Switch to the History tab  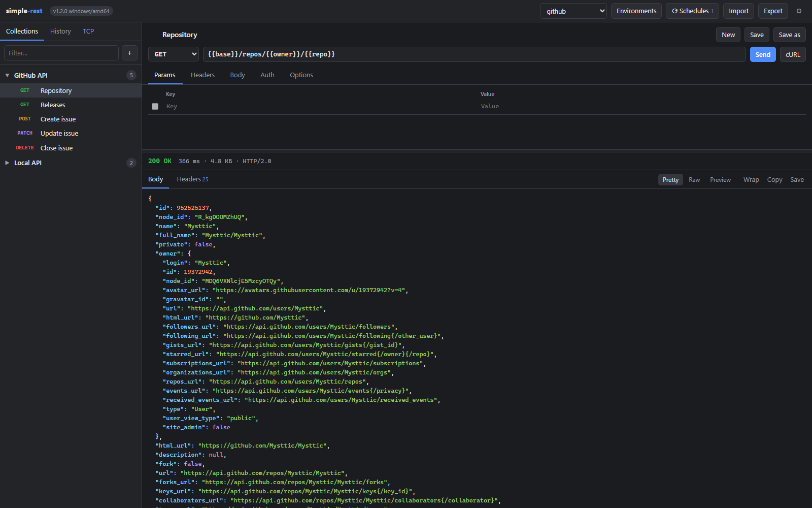[60, 31]
